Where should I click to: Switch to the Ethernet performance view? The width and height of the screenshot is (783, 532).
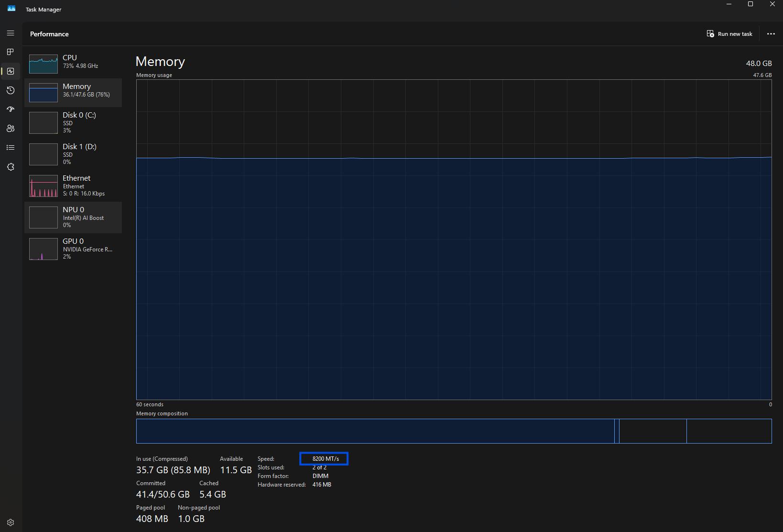click(73, 185)
